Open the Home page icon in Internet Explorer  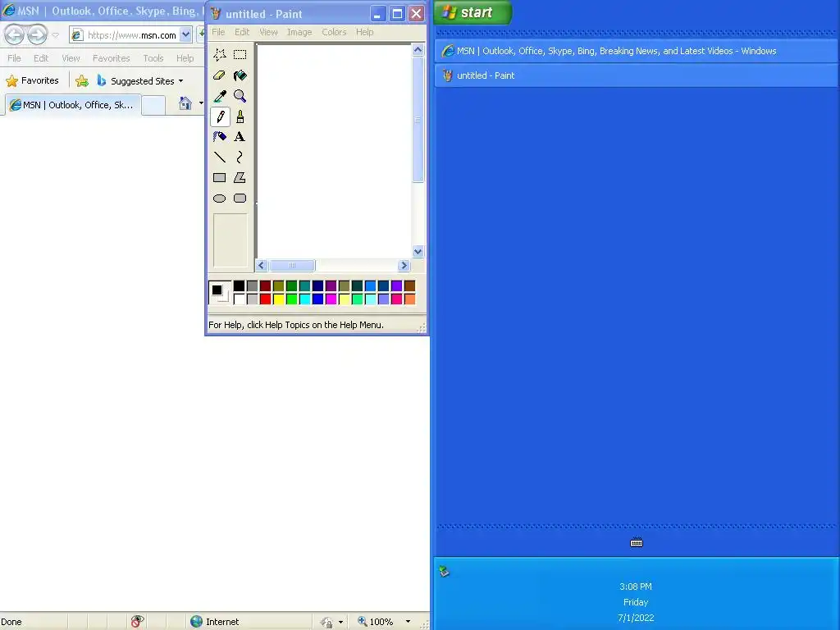pyautogui.click(x=185, y=103)
